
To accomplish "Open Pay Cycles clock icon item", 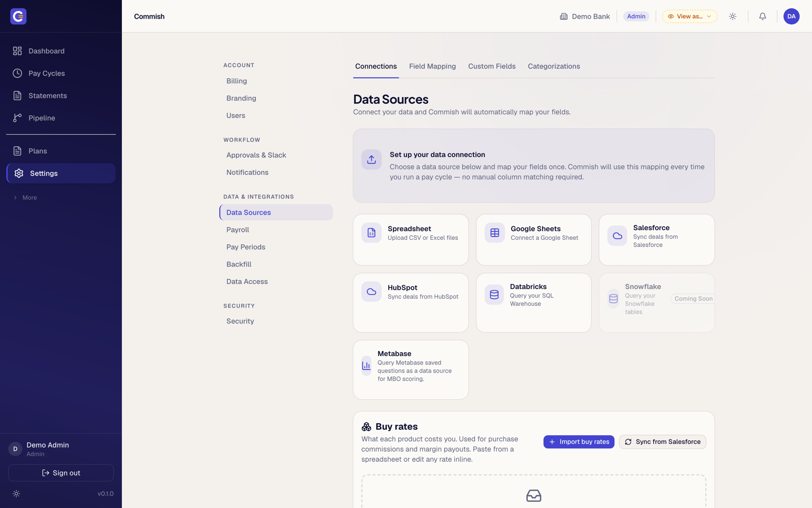I will click(x=17, y=73).
